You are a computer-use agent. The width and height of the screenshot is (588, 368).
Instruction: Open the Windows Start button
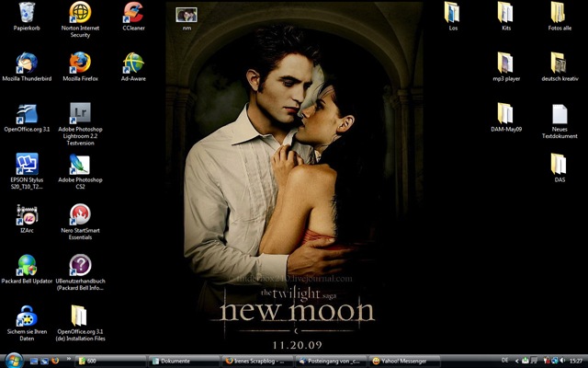point(15,361)
